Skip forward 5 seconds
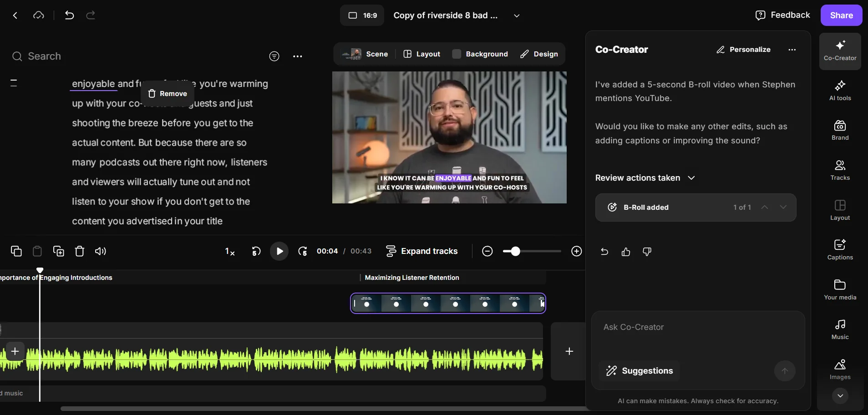Image resolution: width=868 pixels, height=415 pixels. tap(303, 251)
